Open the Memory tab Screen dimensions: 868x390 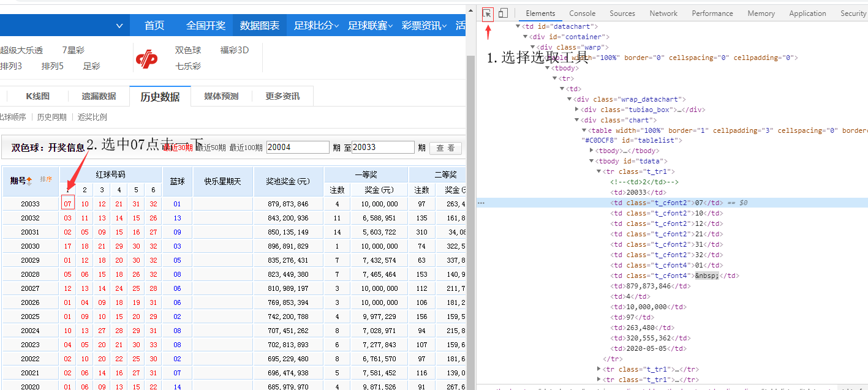click(761, 13)
